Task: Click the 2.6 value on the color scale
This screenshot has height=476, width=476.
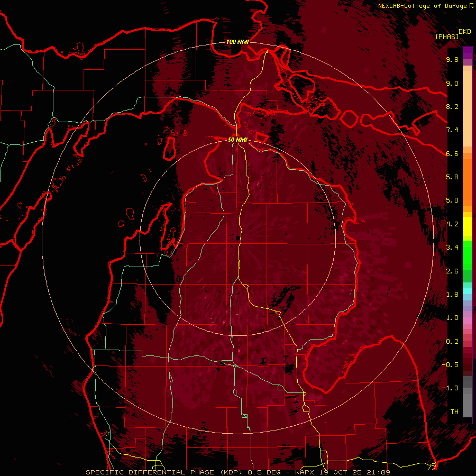Action: coord(452,271)
